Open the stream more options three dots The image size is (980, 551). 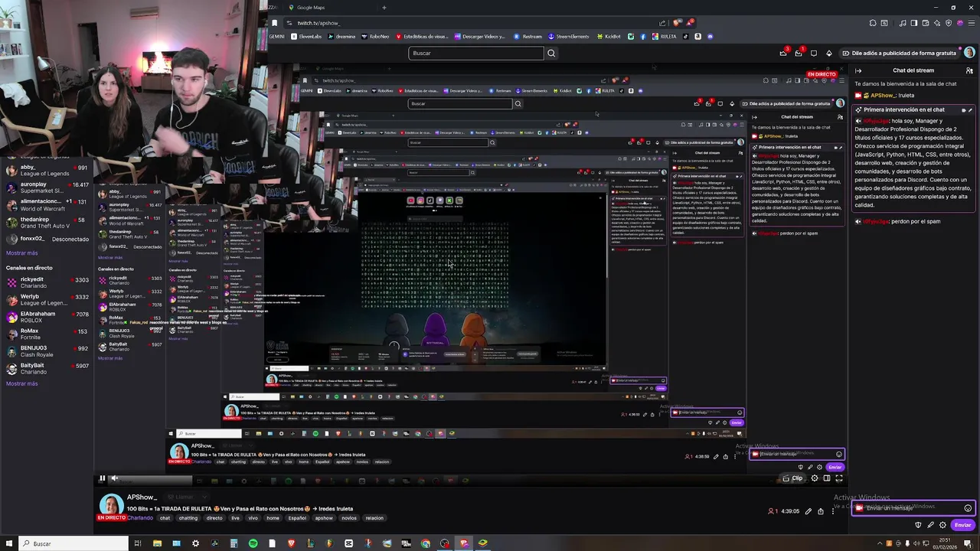(x=833, y=511)
